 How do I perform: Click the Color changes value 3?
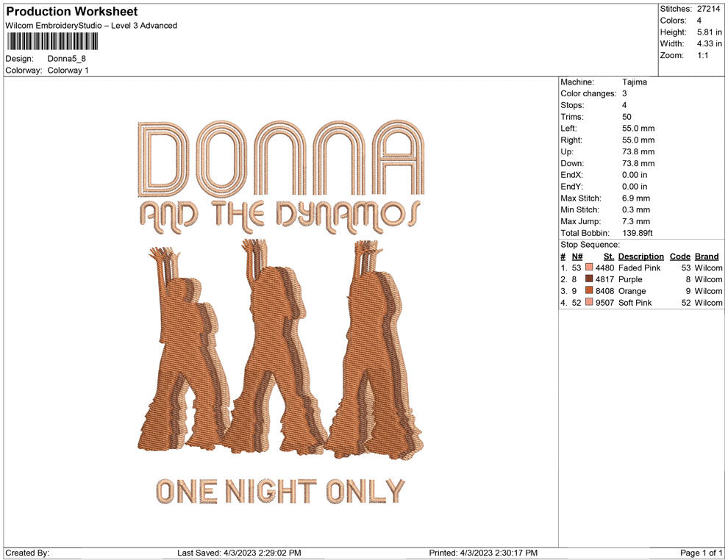tap(624, 94)
